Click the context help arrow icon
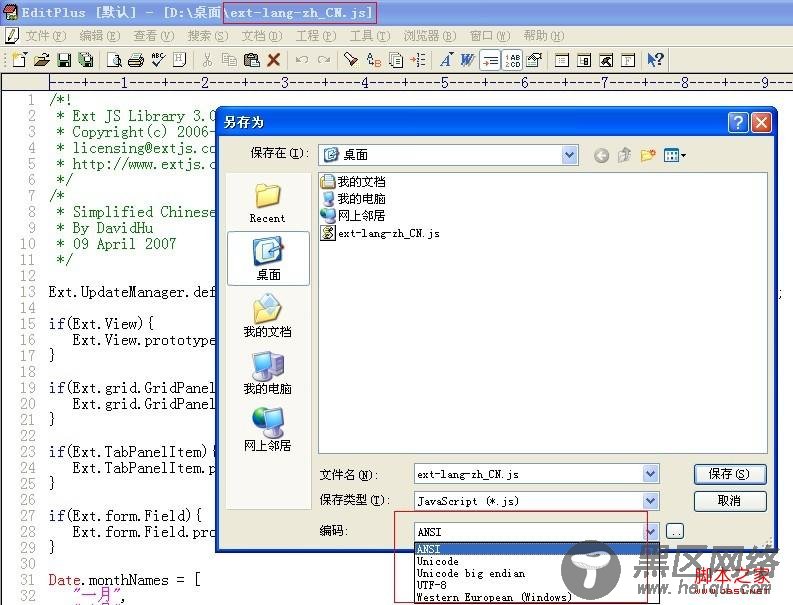 (x=655, y=60)
